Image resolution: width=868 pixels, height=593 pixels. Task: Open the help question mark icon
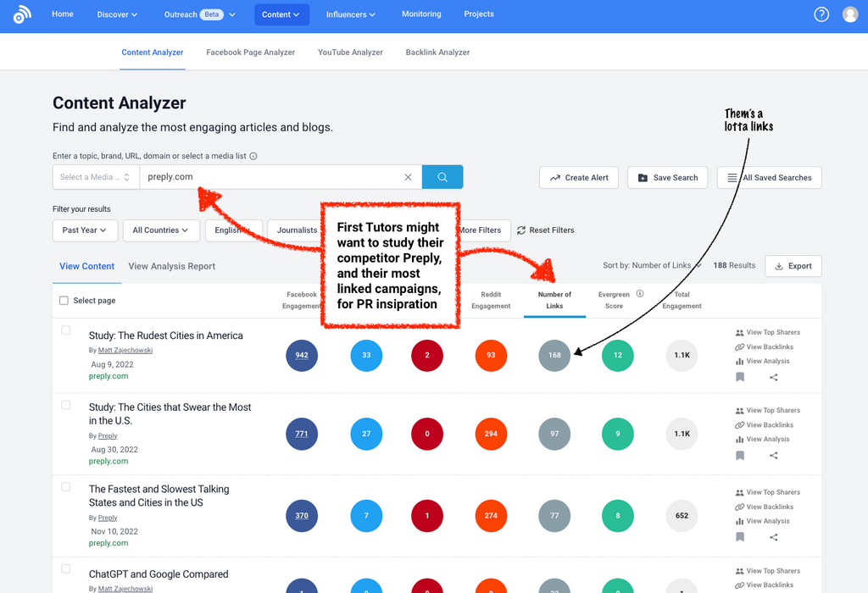[821, 14]
